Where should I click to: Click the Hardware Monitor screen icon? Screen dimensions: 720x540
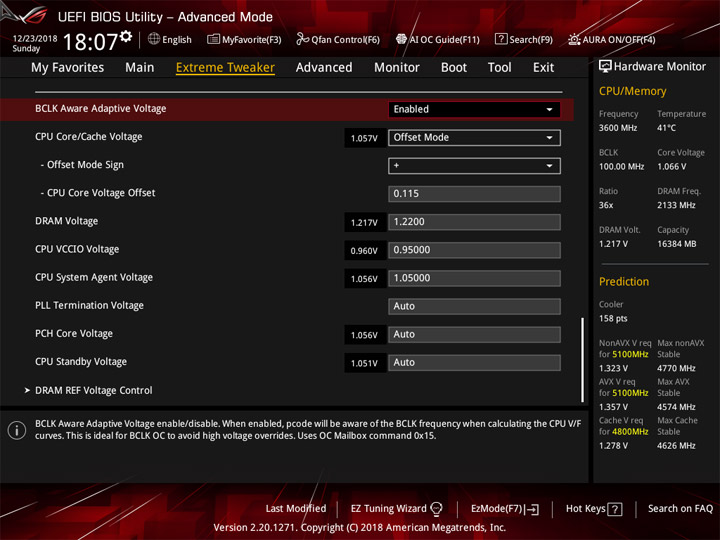point(605,66)
